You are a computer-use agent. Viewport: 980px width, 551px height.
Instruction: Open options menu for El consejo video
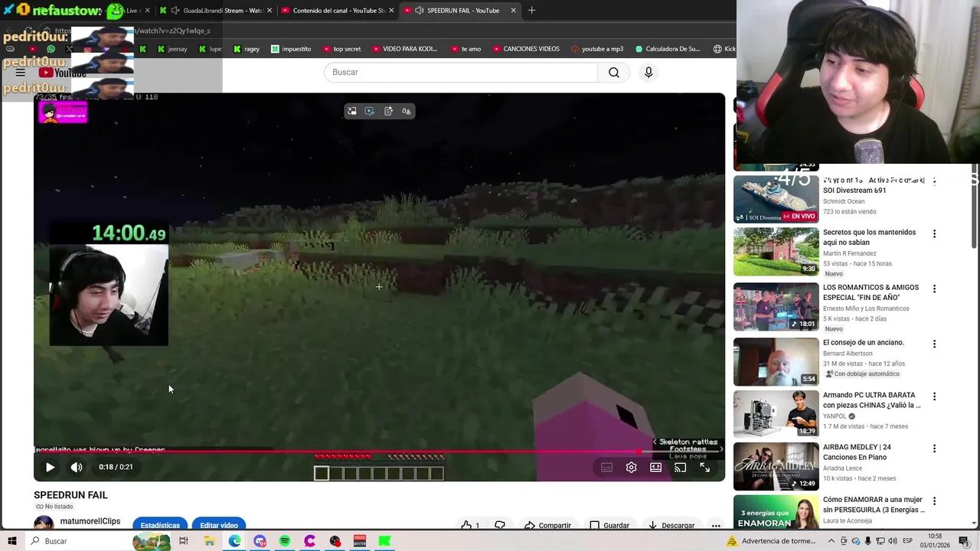coord(934,344)
